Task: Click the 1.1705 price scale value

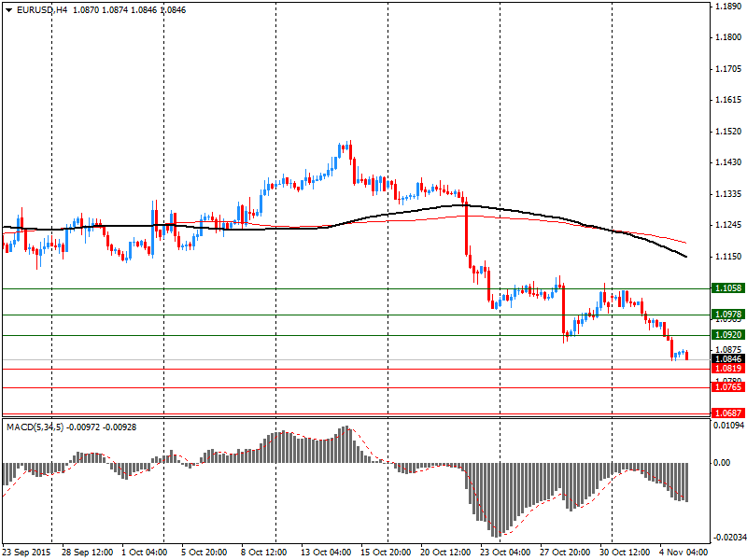Action: (x=728, y=69)
